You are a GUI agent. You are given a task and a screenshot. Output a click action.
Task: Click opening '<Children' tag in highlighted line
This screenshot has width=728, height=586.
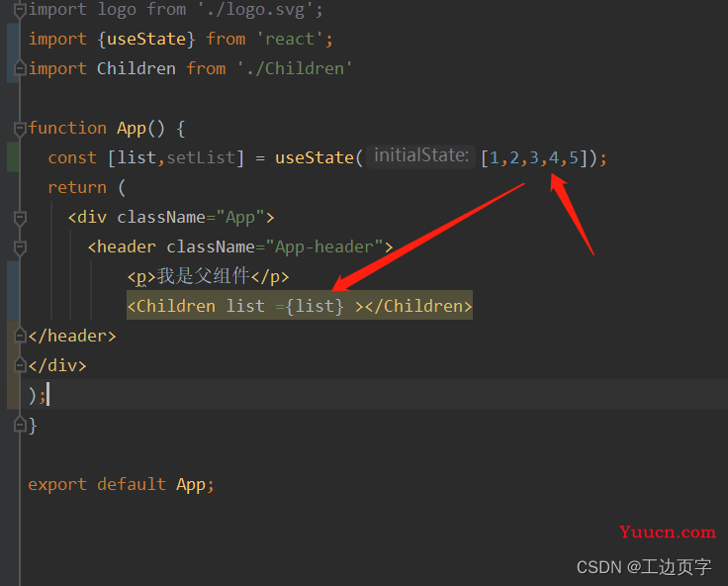(x=171, y=306)
